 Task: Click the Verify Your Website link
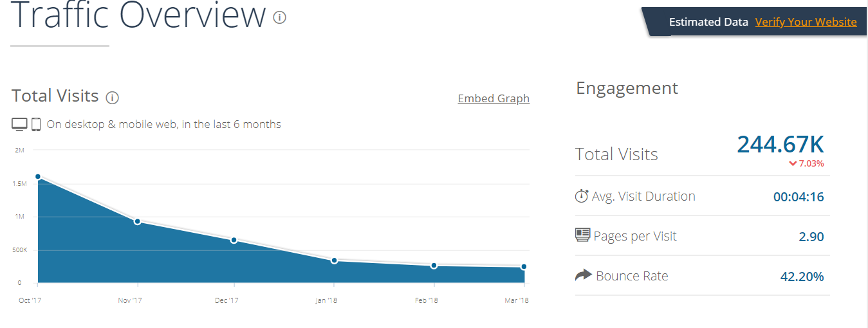[x=806, y=22]
